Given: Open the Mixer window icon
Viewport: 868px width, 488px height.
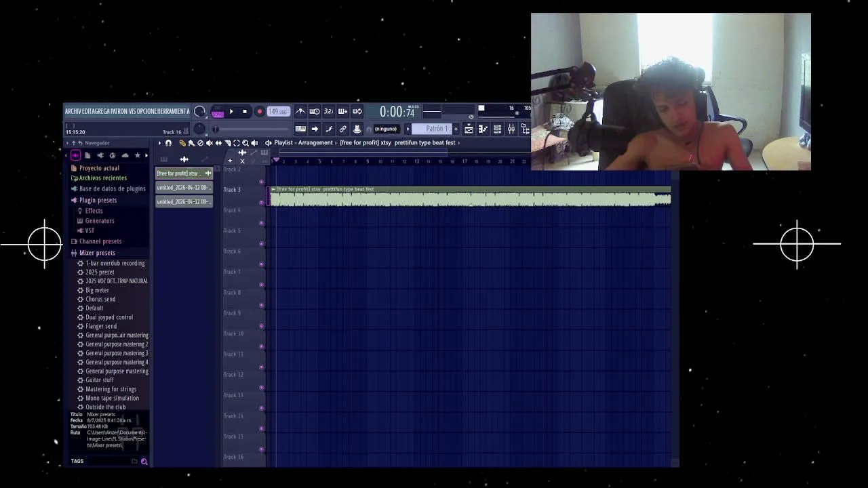Looking at the screenshot, I should [511, 129].
